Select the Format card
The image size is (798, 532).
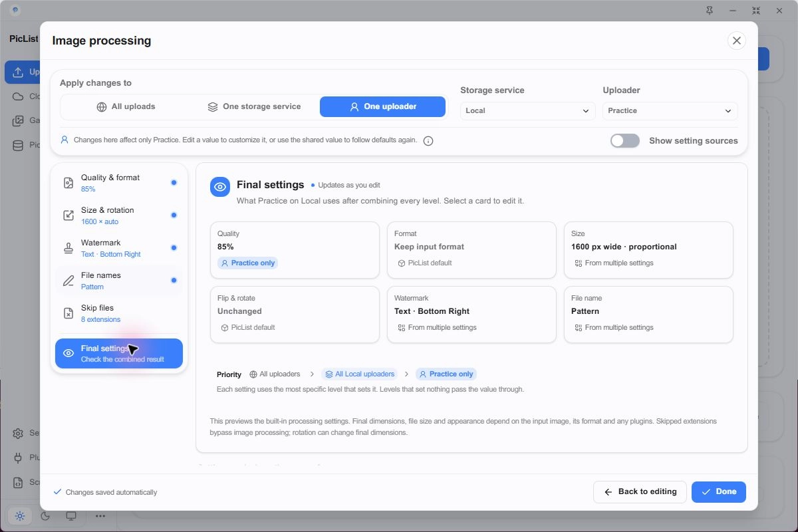[x=471, y=250]
